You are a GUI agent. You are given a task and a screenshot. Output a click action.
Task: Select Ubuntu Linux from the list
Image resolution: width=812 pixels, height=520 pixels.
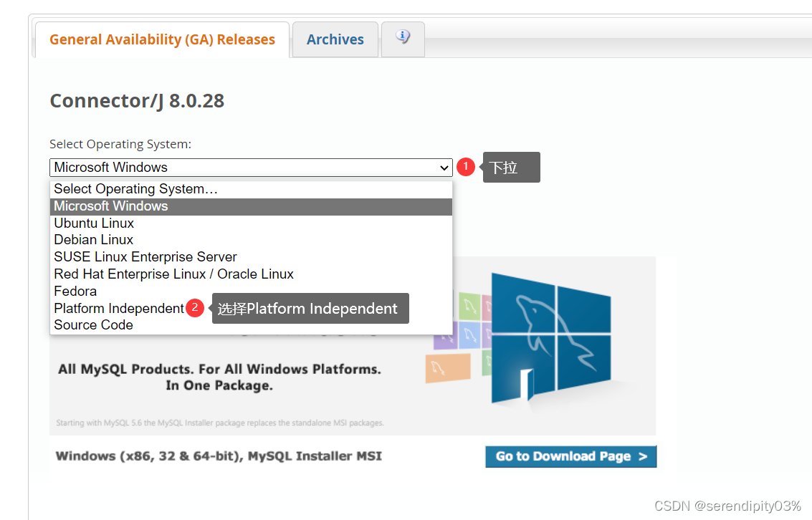tap(251, 223)
